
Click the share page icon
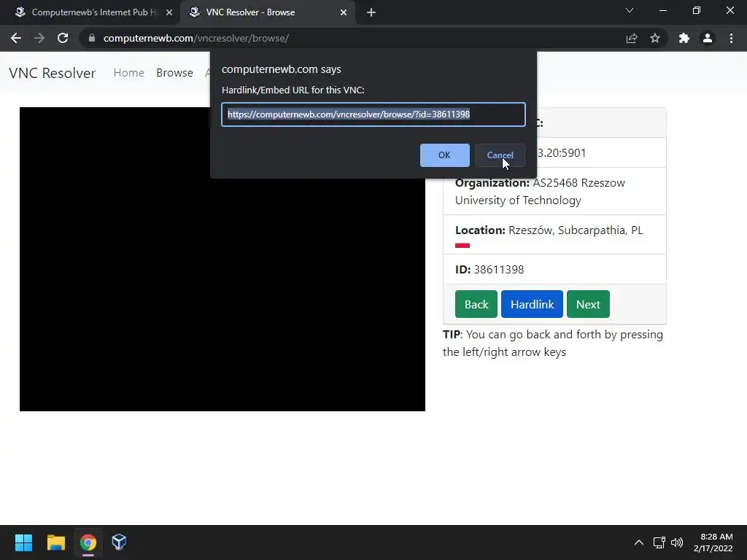point(632,38)
